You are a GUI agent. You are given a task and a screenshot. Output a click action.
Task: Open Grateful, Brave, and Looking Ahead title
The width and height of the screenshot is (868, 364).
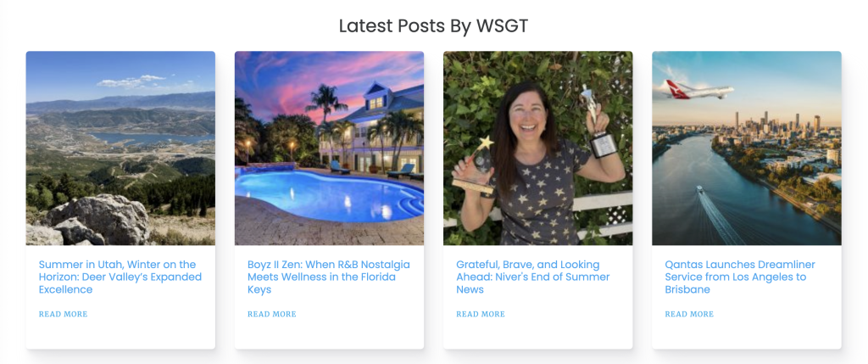(x=532, y=277)
